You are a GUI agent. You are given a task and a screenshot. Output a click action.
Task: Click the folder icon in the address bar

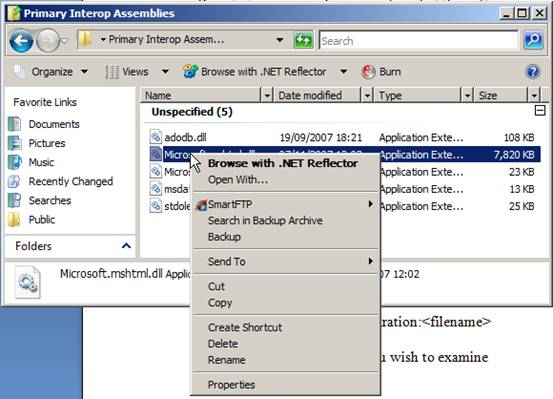coord(85,39)
